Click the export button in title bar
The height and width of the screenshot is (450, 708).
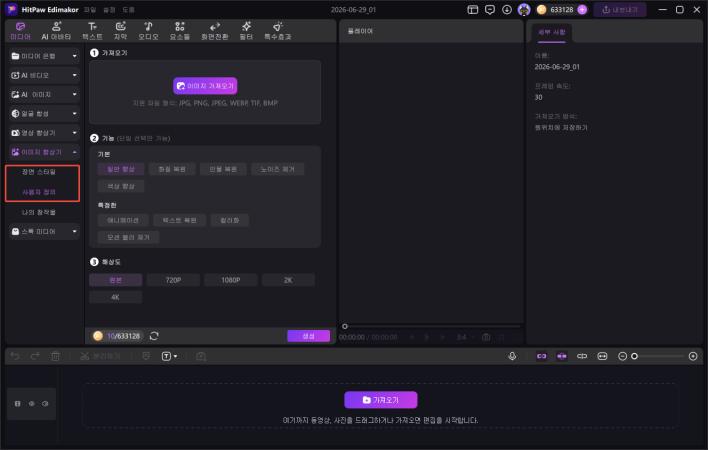click(620, 9)
